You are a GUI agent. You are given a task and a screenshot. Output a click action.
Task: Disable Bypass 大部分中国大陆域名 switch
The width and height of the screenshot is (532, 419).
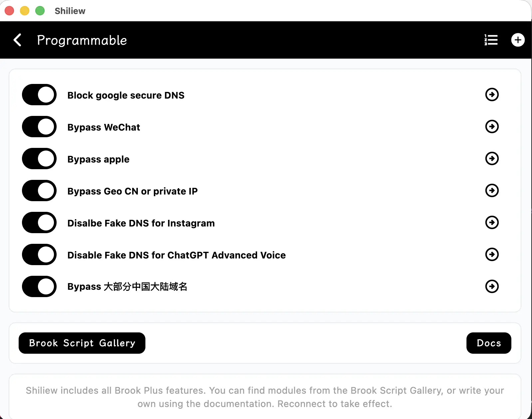click(x=39, y=286)
